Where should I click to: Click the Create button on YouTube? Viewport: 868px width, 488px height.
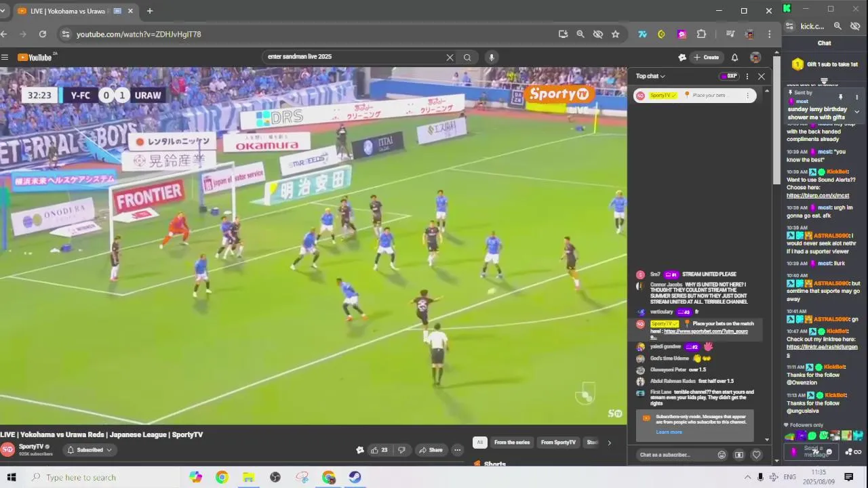pos(707,58)
